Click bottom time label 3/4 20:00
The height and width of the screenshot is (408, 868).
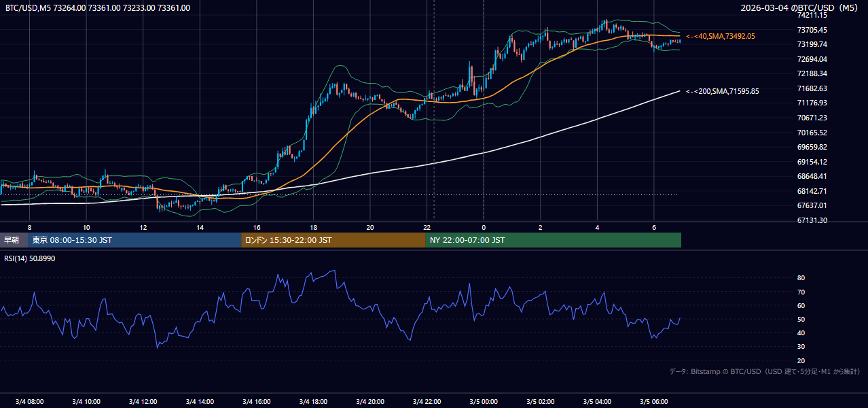coord(370,402)
